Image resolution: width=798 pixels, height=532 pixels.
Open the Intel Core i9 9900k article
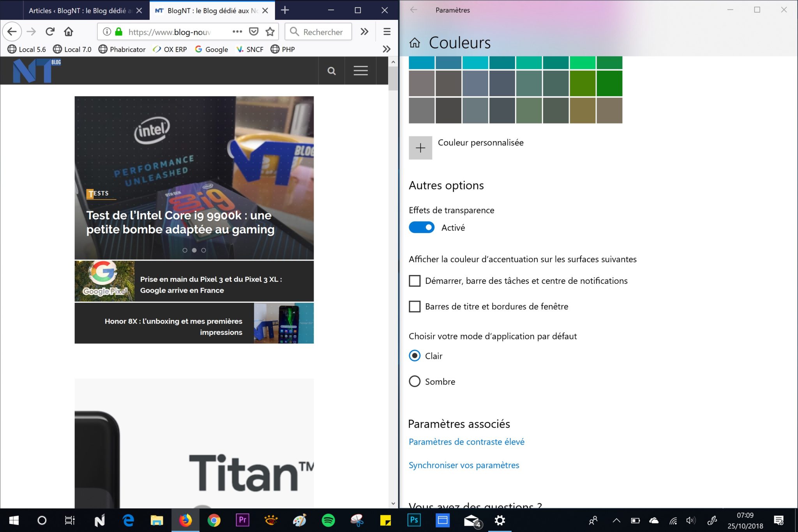pyautogui.click(x=180, y=222)
